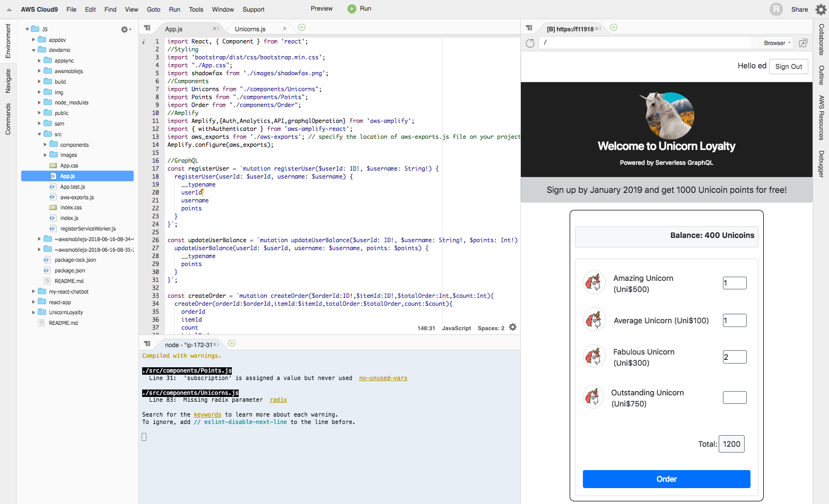
Task: Open the Support menu
Action: [x=254, y=10]
